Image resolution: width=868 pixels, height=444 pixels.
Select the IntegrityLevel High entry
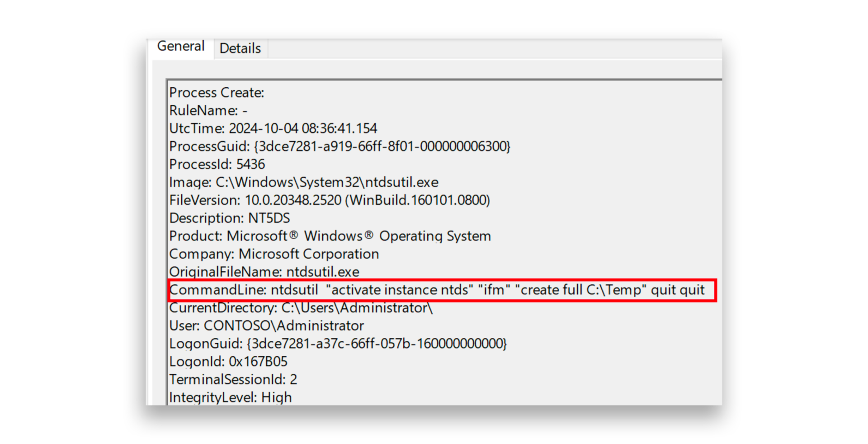230,397
